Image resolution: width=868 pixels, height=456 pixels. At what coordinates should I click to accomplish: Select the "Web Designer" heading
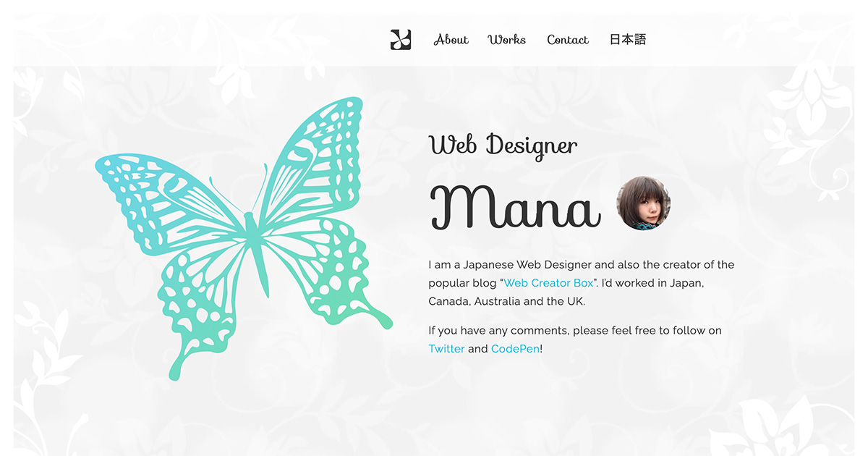click(503, 145)
